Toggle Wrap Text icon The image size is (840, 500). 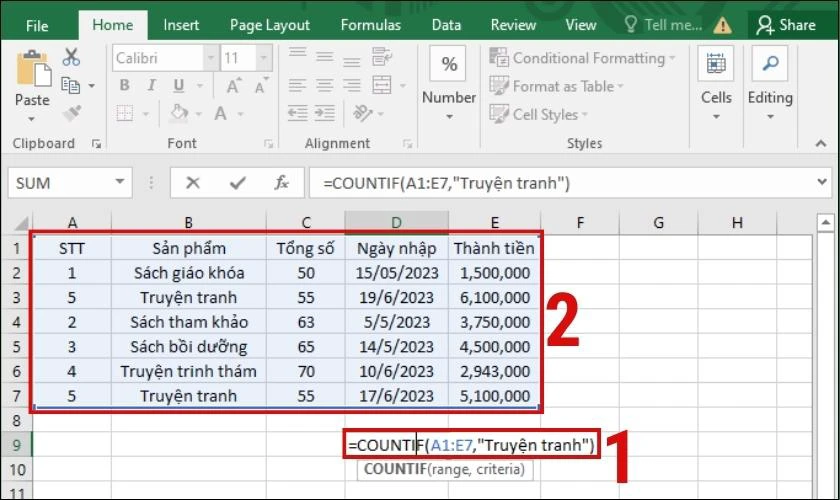382,56
